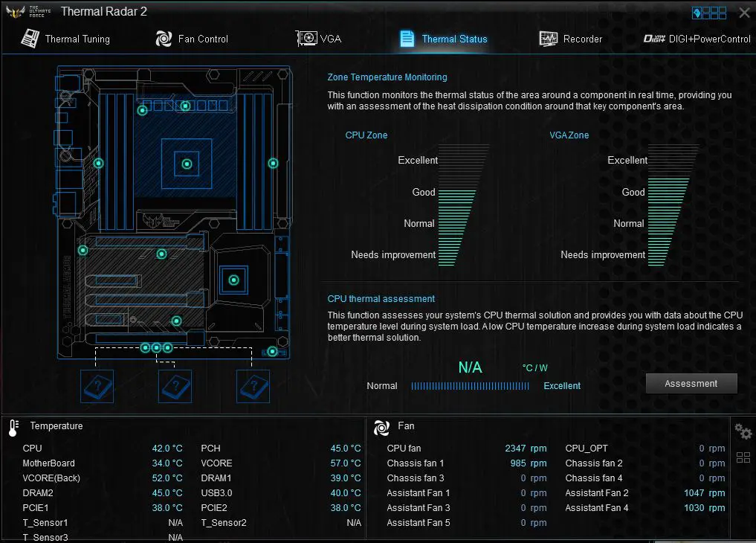The height and width of the screenshot is (543, 756).
Task: Switch to the Fan Control tab
Action: click(191, 39)
